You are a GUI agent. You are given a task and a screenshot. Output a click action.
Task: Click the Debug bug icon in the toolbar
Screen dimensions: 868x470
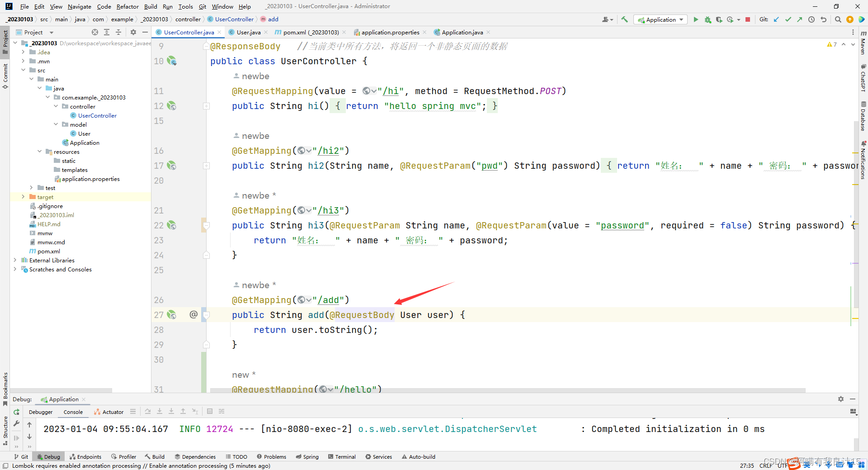click(708, 19)
